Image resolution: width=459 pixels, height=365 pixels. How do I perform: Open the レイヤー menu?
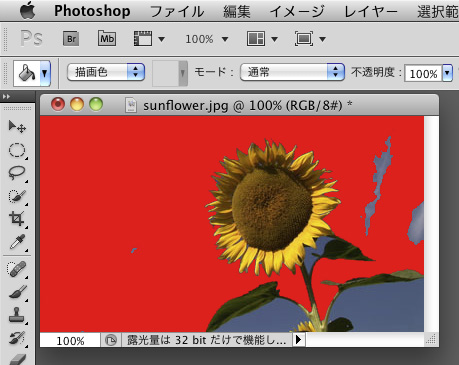(x=371, y=12)
